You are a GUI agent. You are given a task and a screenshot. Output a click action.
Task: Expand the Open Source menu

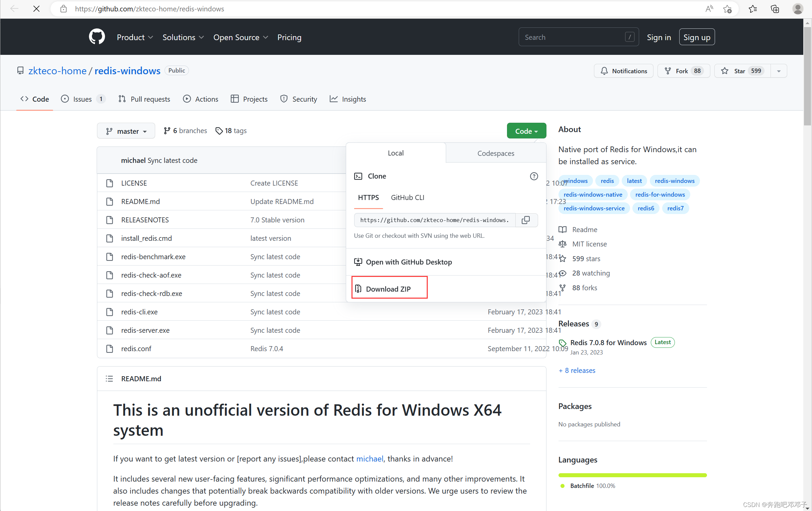240,37
